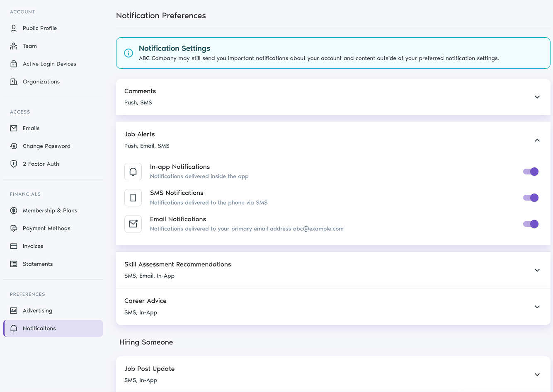Viewport: 553px width, 392px height.
Task: Open the Invoices page
Action: click(x=33, y=246)
